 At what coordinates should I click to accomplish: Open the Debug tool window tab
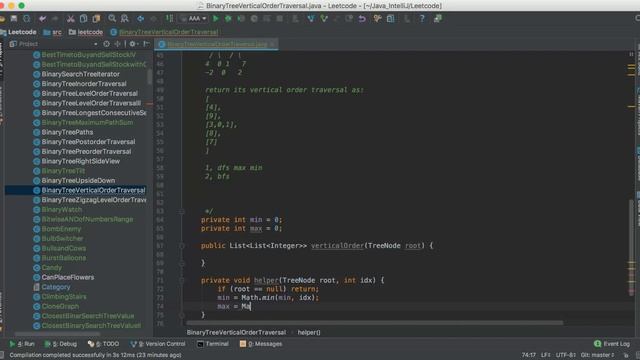click(x=60, y=344)
